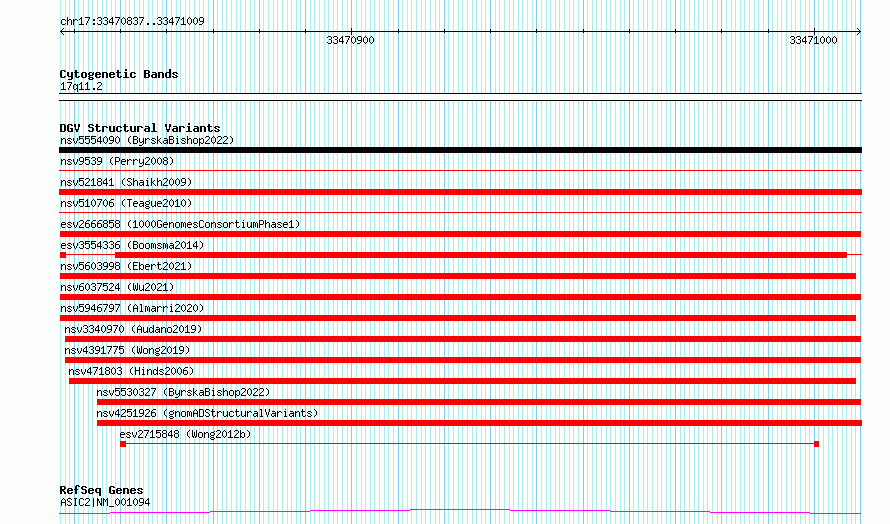Click the red bar under nsv5530327
The width and height of the screenshot is (890, 524).
pyautogui.click(x=479, y=402)
